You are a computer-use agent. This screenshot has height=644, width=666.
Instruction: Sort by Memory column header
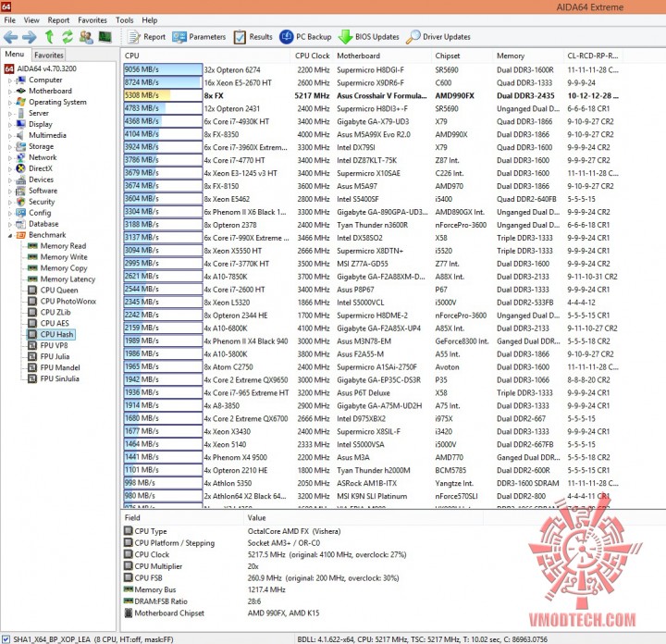pos(528,56)
